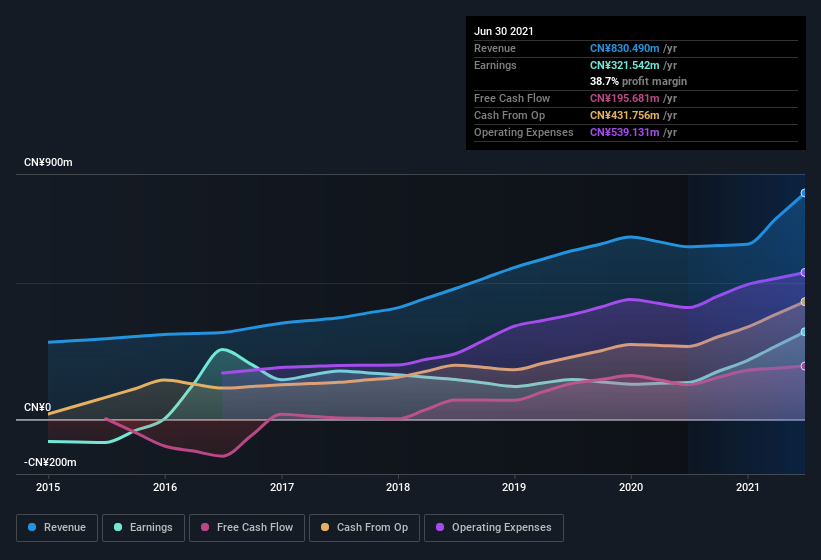Toggle Operating Expenses legend item
This screenshot has height=560, width=821.
pos(494,527)
